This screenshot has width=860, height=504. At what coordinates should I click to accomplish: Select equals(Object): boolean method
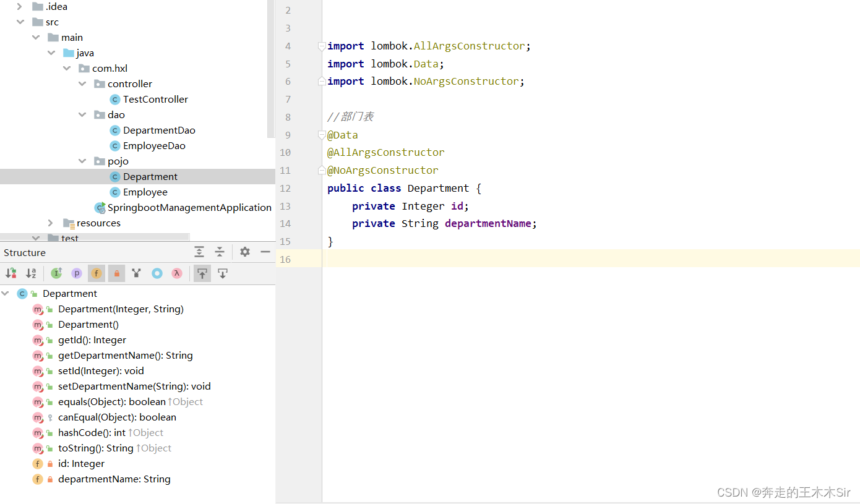click(x=112, y=402)
